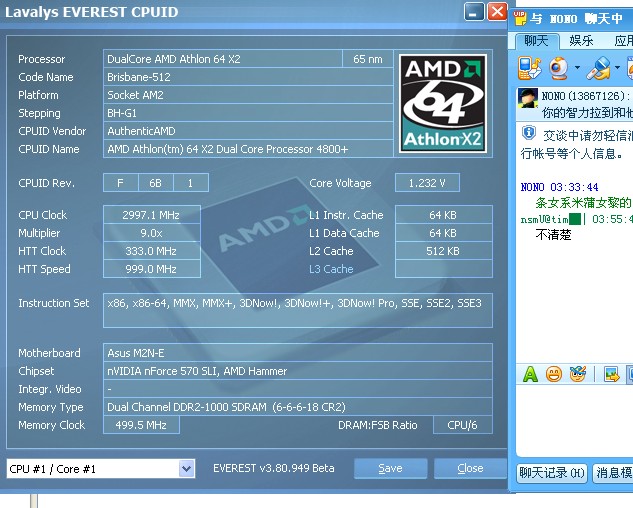
Task: Click the security shield info icon
Action: (x=528, y=132)
